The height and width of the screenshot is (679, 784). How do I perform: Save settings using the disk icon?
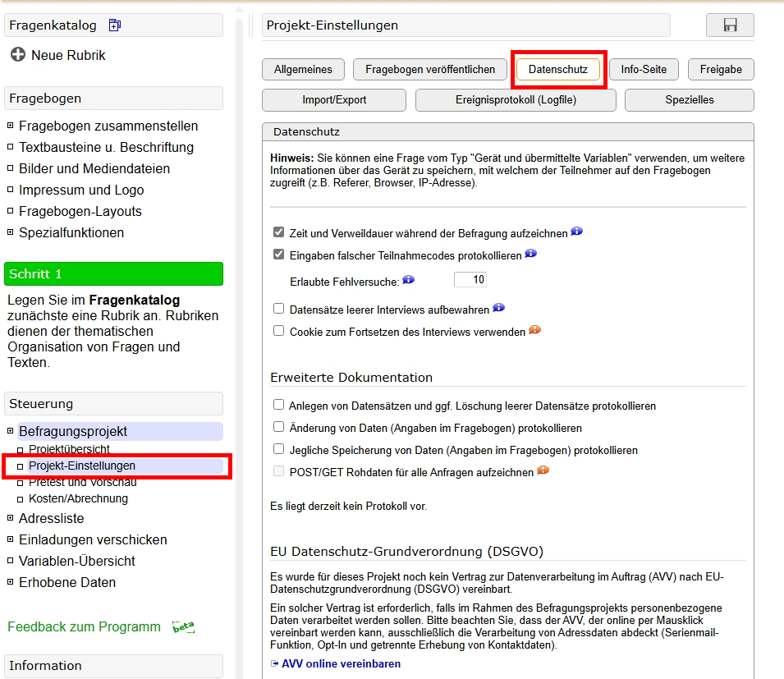click(x=729, y=25)
